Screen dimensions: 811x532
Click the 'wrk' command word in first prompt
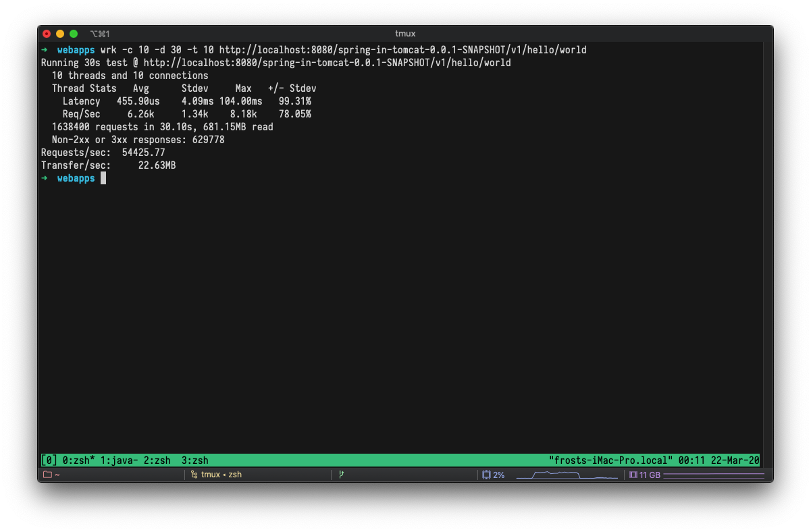point(109,50)
